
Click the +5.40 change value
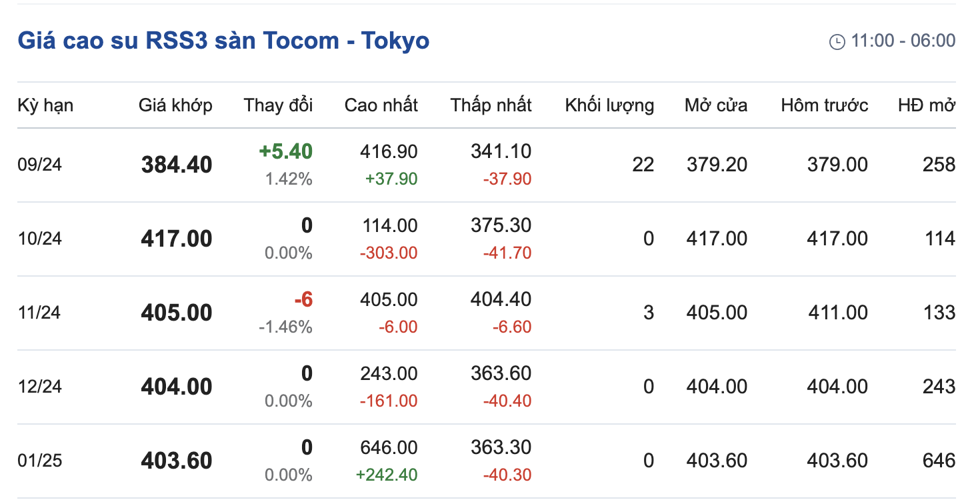pyautogui.click(x=286, y=151)
